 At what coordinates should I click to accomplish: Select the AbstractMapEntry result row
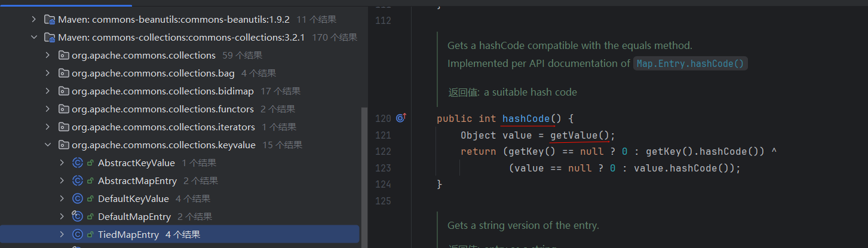click(x=136, y=181)
